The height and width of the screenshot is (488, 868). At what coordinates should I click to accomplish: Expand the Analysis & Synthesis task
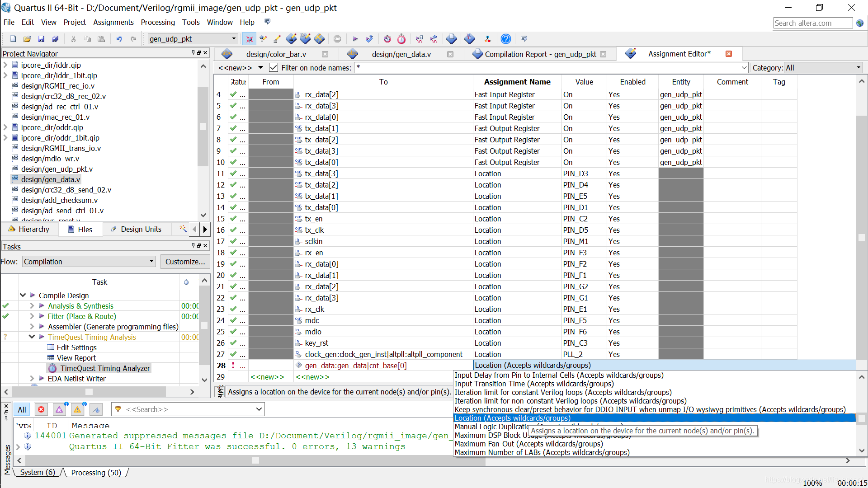(x=32, y=306)
